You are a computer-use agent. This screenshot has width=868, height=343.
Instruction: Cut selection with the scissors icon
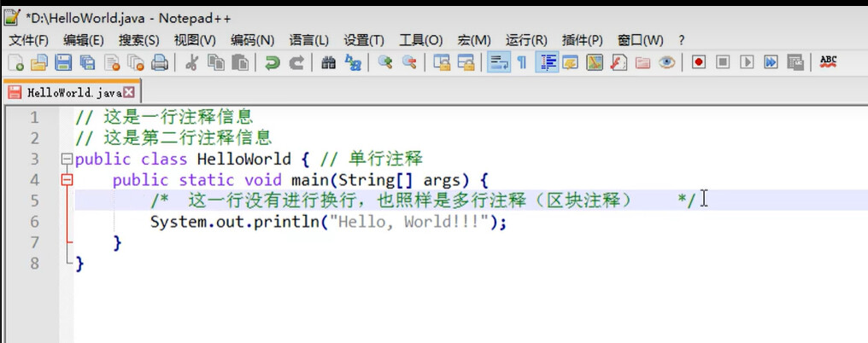(191, 62)
